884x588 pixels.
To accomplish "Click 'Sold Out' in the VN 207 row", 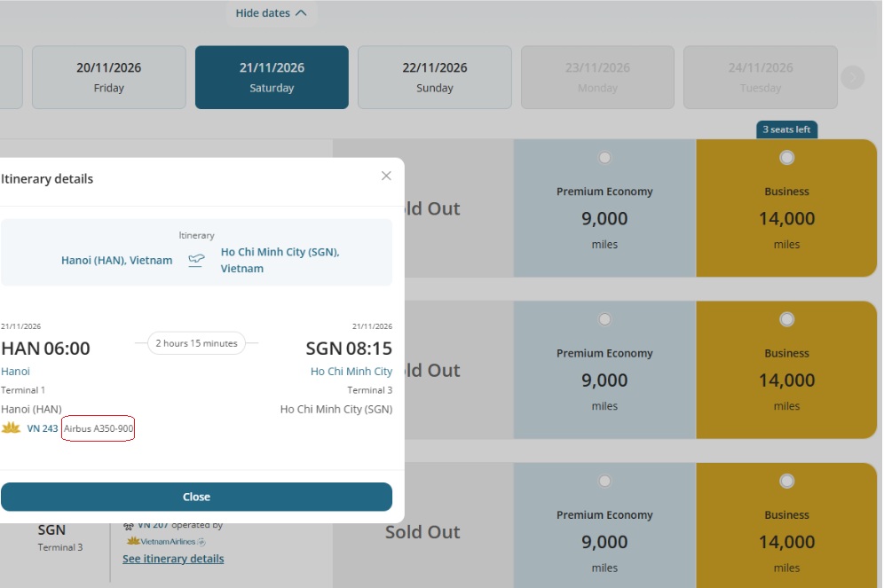I will (x=422, y=531).
